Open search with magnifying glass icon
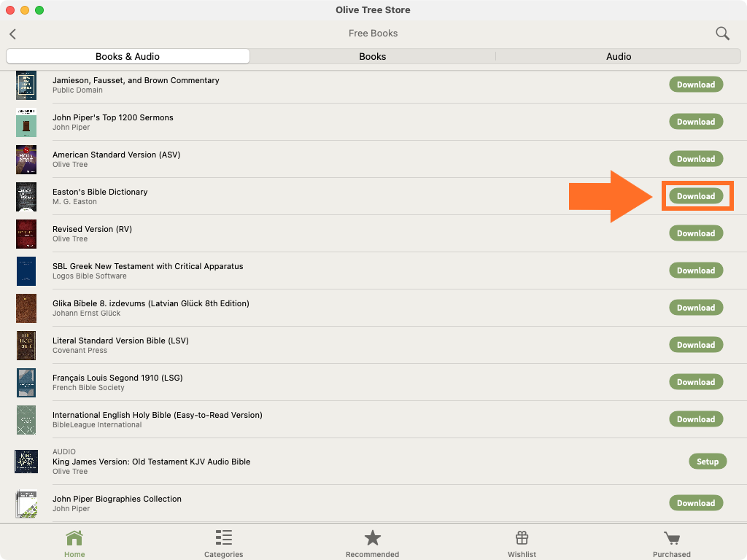The width and height of the screenshot is (747, 560). click(x=722, y=34)
